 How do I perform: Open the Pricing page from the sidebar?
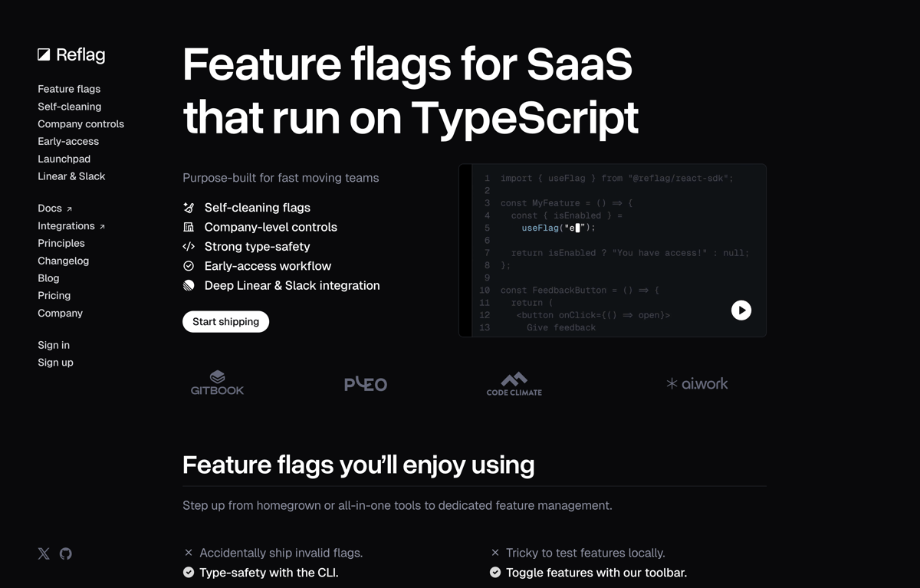(x=54, y=295)
